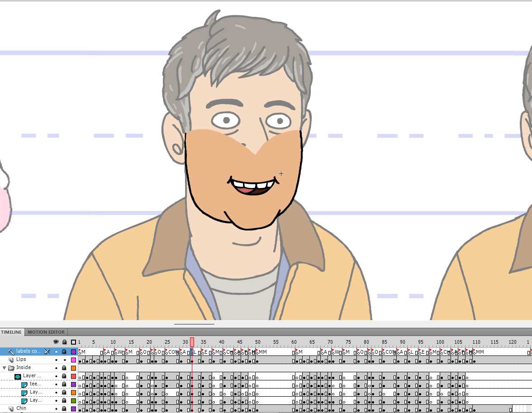Click frame 60 on the timeline ruler
The height and width of the screenshot is (413, 532).
coord(294,342)
